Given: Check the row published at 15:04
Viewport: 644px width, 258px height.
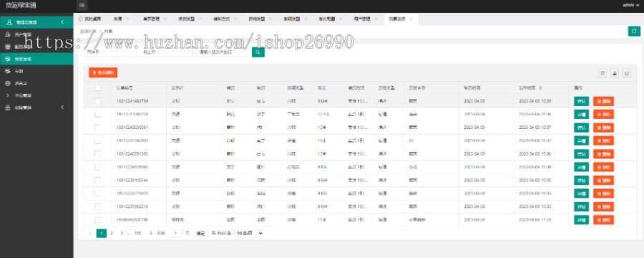Looking at the screenshot, I should (97, 193).
